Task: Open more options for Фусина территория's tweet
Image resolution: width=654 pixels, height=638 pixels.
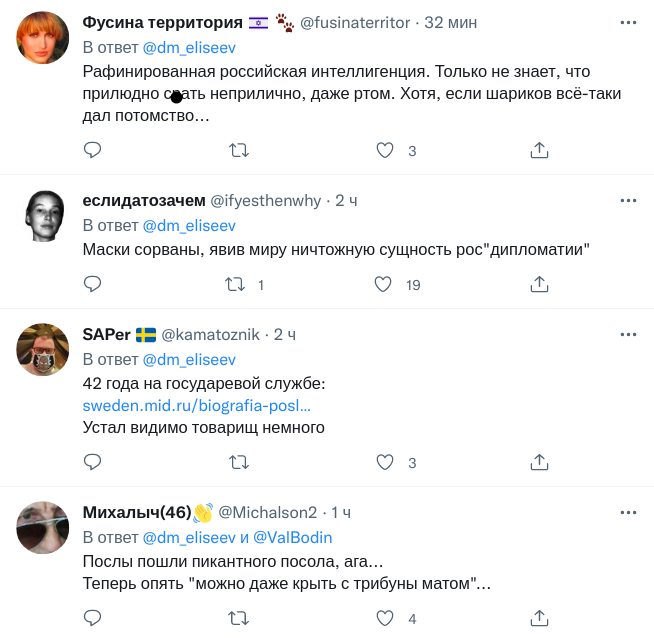Action: pos(628,22)
